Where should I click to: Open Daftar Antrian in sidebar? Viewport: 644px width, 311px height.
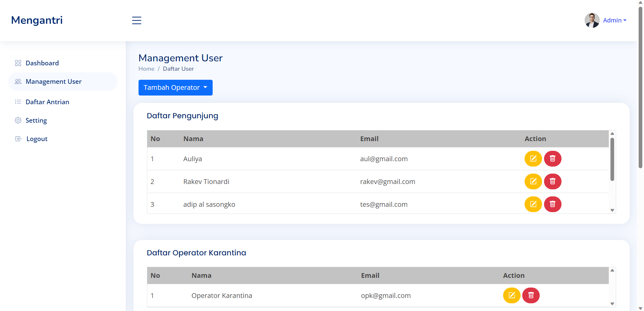click(63, 102)
